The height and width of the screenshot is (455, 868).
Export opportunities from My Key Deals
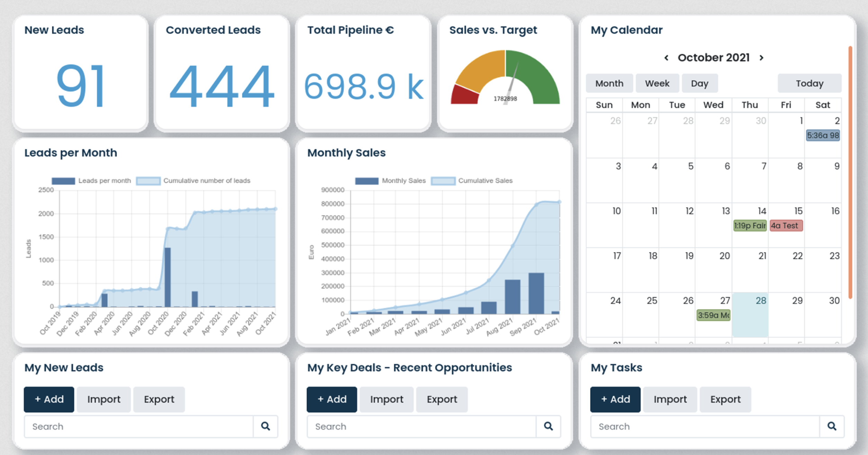442,399
